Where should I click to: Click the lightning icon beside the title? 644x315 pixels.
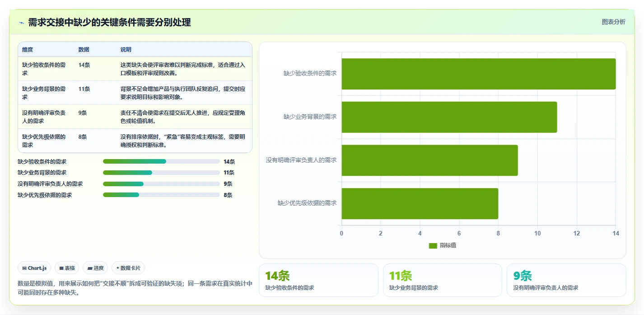point(21,23)
